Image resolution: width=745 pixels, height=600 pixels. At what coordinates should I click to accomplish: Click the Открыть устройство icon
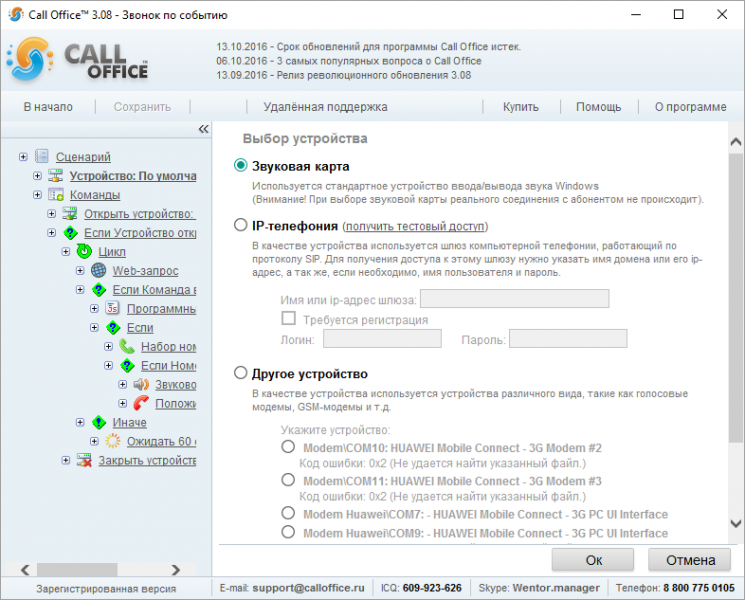tap(70, 213)
